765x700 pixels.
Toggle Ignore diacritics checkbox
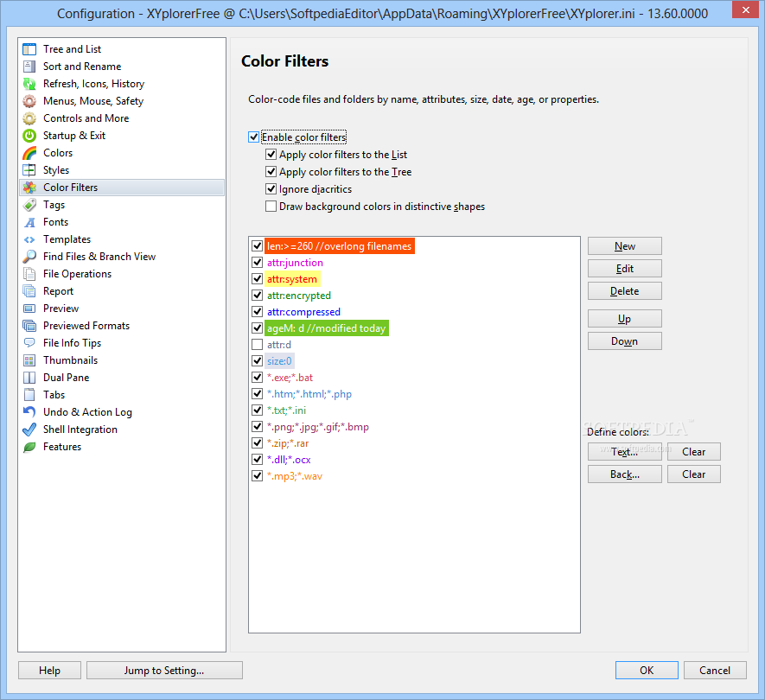coord(271,188)
